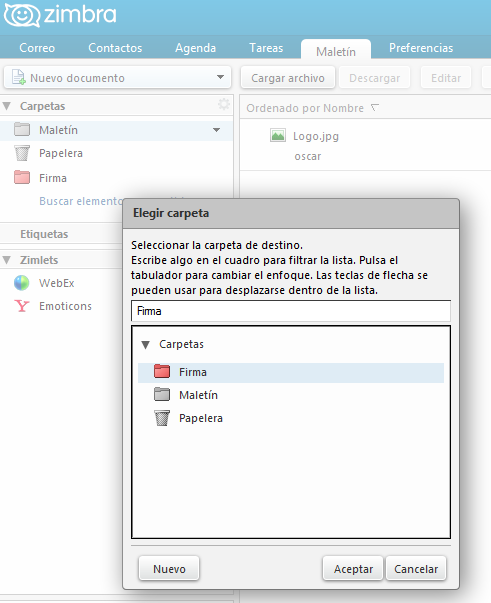Screen dimensions: 491x603
Task: Open the Maletín folder dropdown arrow in sidebar
Action: click(x=216, y=130)
